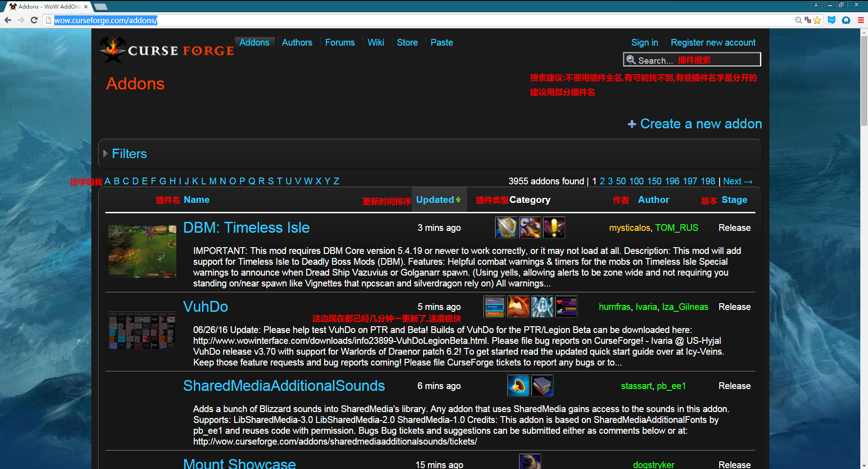Open author dogstryker profile

point(653,464)
